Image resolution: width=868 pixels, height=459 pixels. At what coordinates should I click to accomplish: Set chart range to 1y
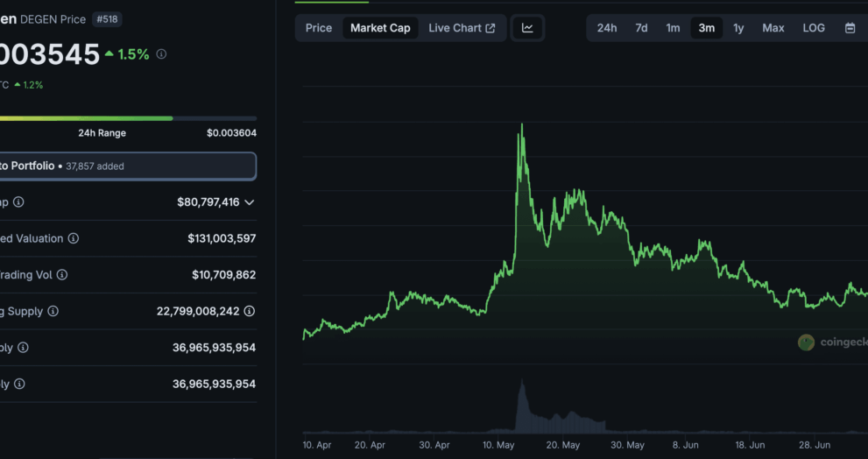738,28
